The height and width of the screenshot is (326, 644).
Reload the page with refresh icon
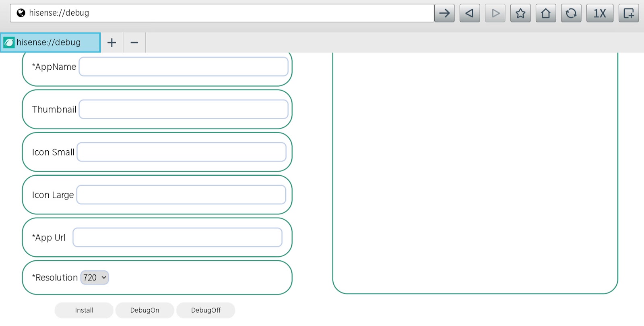571,13
